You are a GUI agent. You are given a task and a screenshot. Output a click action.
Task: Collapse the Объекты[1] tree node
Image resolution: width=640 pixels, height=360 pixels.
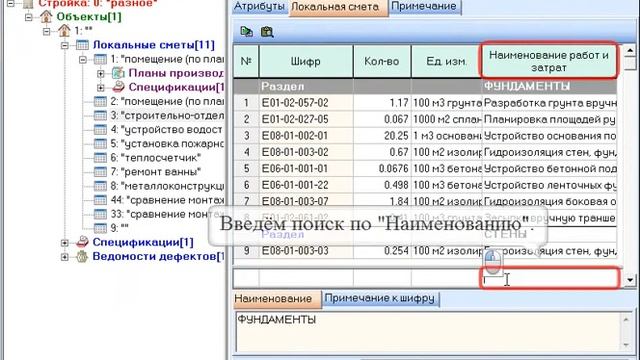pyautogui.click(x=29, y=17)
